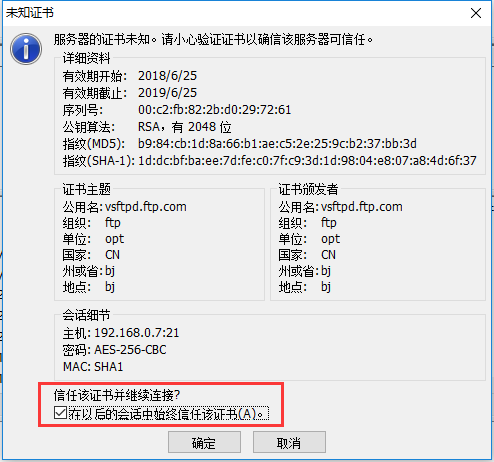
Task: Click subject country value CN
Action: coord(112,255)
